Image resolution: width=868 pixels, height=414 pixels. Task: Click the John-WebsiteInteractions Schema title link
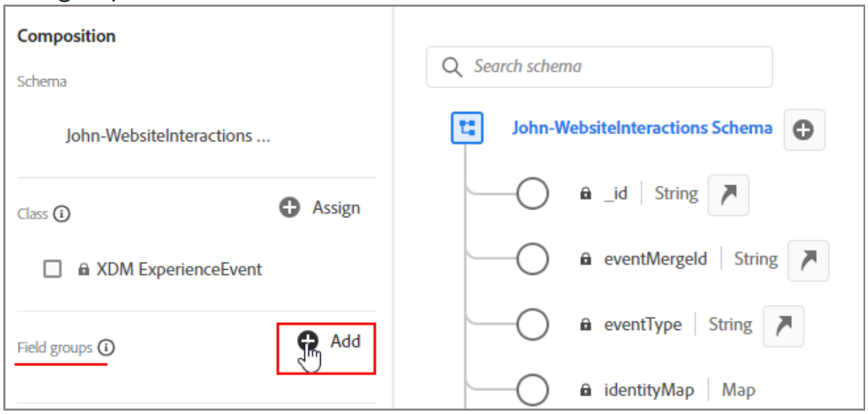click(x=642, y=128)
